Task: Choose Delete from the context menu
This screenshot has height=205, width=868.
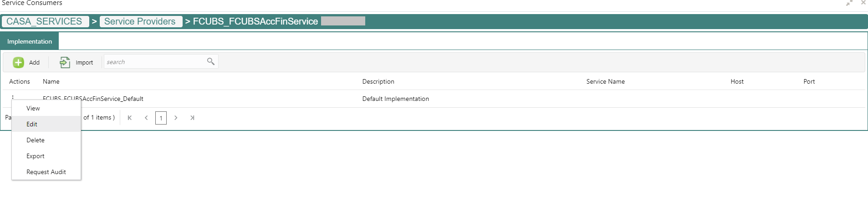Action: click(x=46, y=140)
